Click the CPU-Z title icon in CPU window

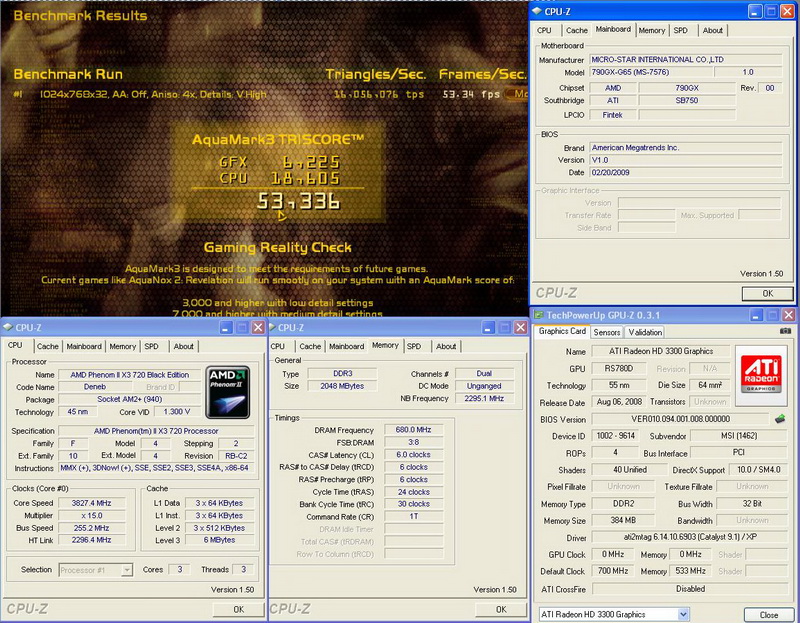click(x=8, y=327)
